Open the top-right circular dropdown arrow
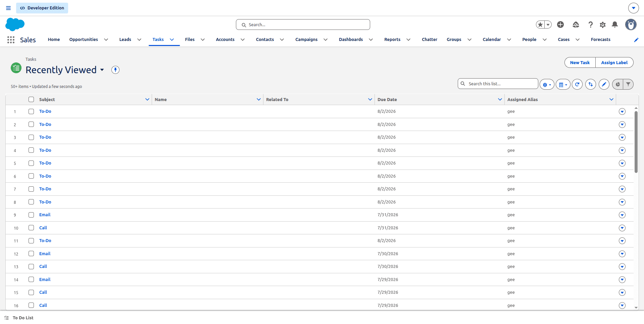 point(634,8)
